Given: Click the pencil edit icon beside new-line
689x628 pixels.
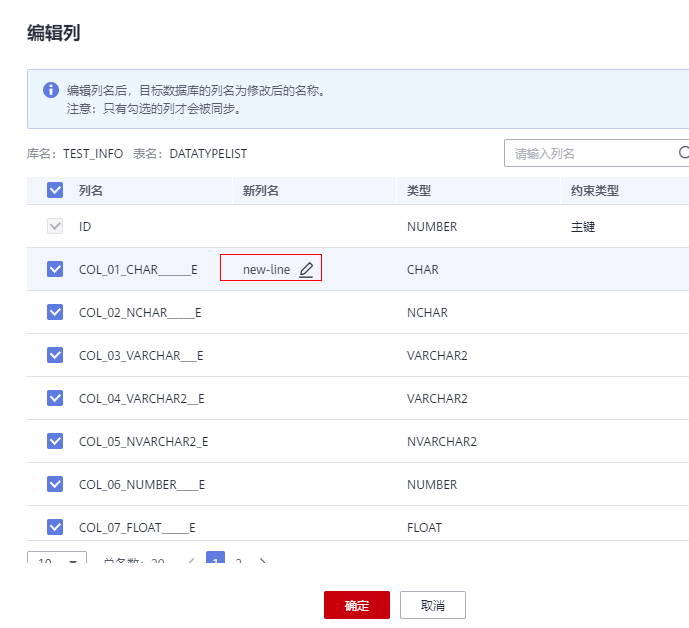Looking at the screenshot, I should [x=306, y=270].
